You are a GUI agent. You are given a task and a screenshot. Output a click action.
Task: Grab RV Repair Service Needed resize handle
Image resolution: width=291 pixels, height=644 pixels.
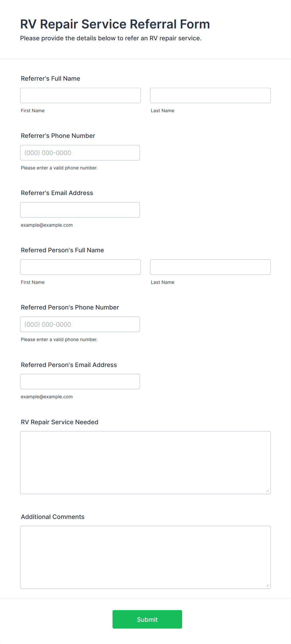[268, 491]
